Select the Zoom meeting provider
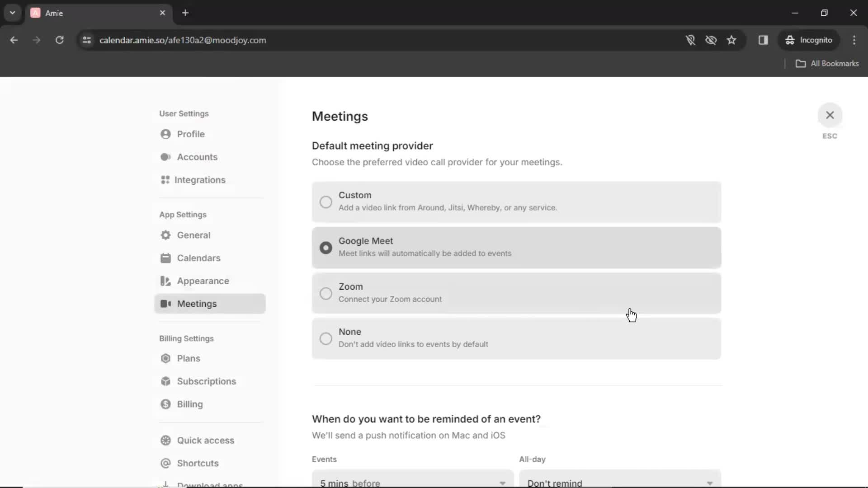 (x=325, y=292)
